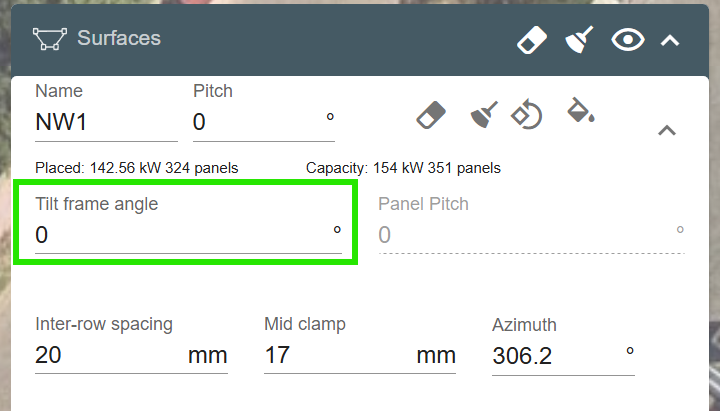Collapse the NW1 surface section chevron
This screenshot has width=720, height=411.
(x=667, y=130)
